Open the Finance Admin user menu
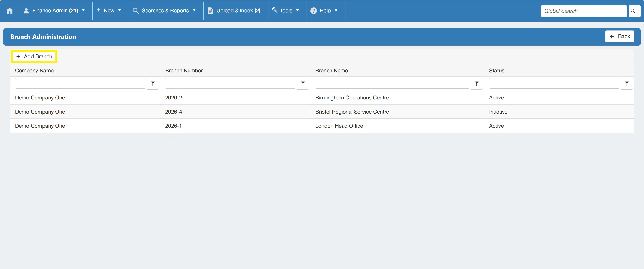644x269 pixels. pos(54,11)
